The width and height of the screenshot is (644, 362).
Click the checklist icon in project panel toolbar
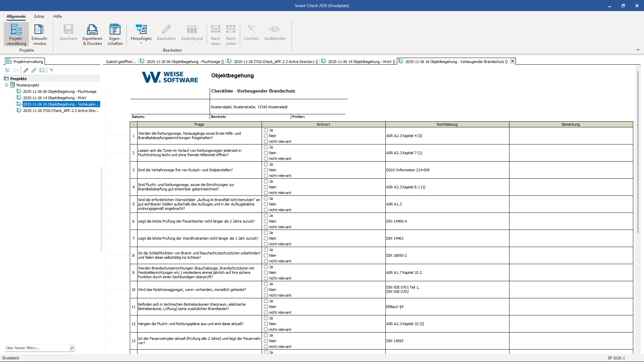[x=8, y=70]
